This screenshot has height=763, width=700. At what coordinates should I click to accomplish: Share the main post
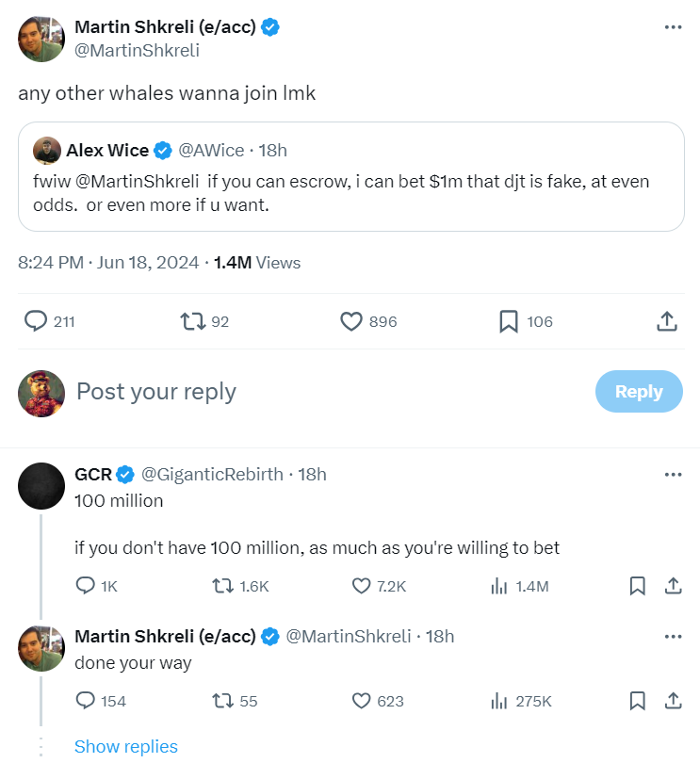(666, 321)
